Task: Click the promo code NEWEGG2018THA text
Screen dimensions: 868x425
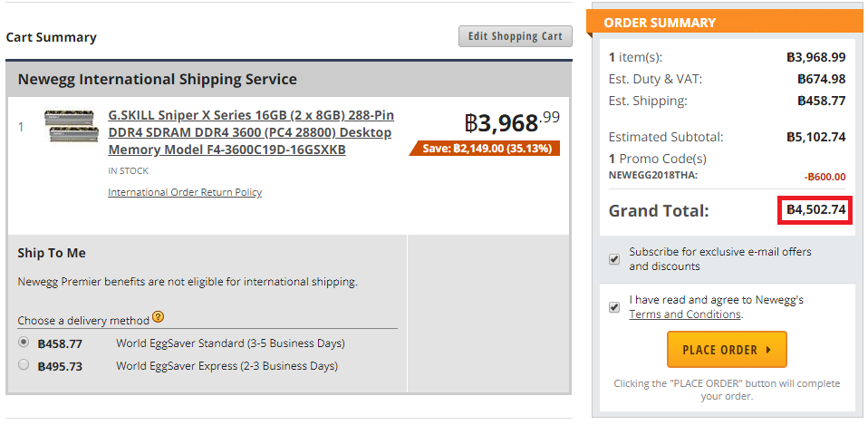Action: [652, 175]
